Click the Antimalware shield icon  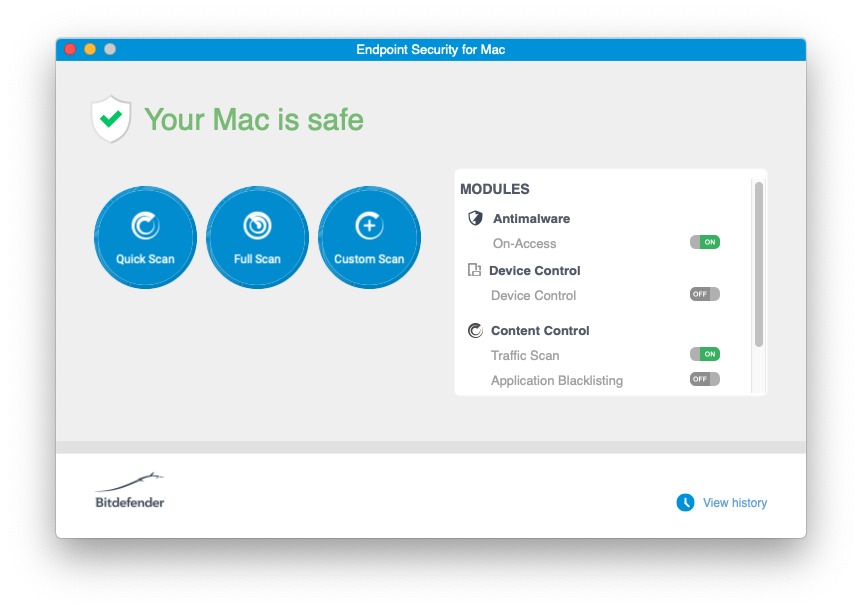[x=475, y=218]
